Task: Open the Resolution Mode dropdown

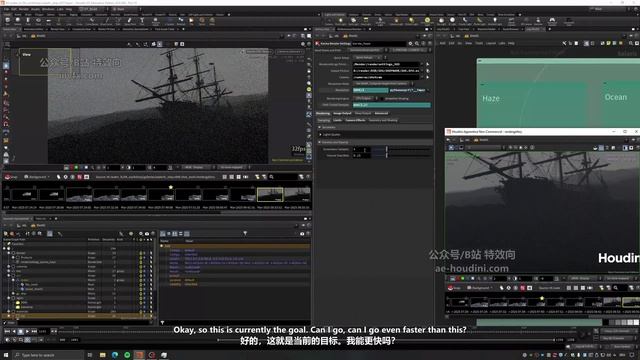Action: (383, 84)
